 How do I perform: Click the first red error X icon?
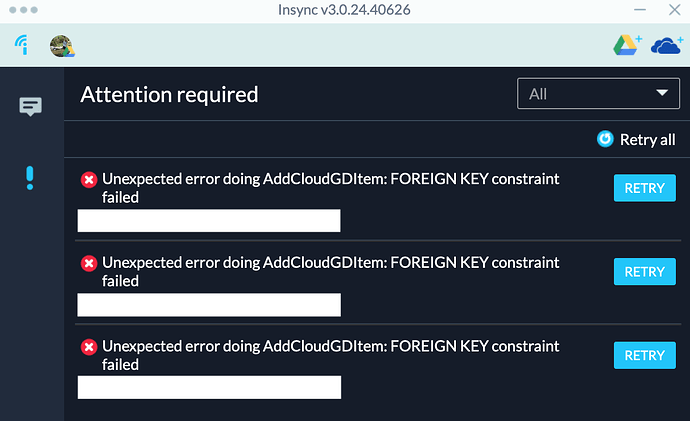pyautogui.click(x=89, y=179)
